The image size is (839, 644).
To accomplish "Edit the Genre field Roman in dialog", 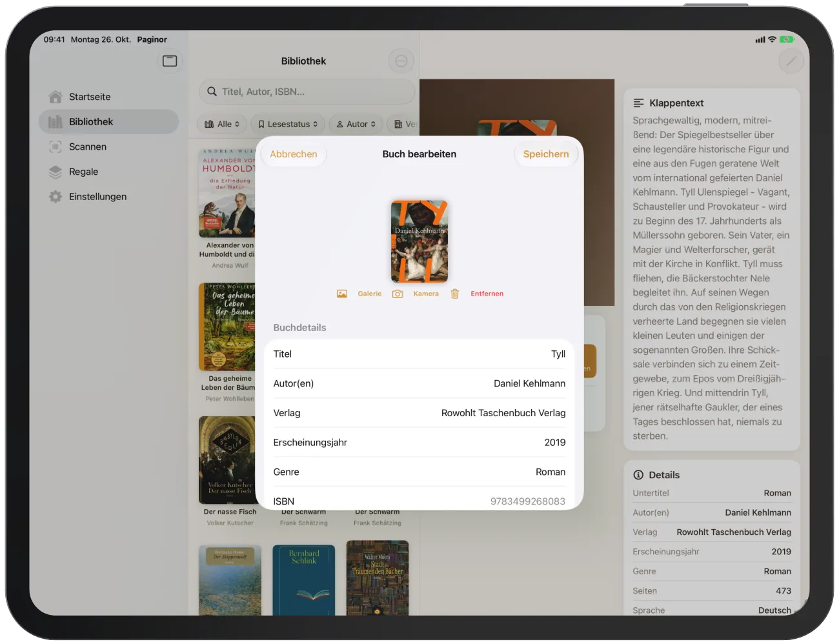I will 419,472.
